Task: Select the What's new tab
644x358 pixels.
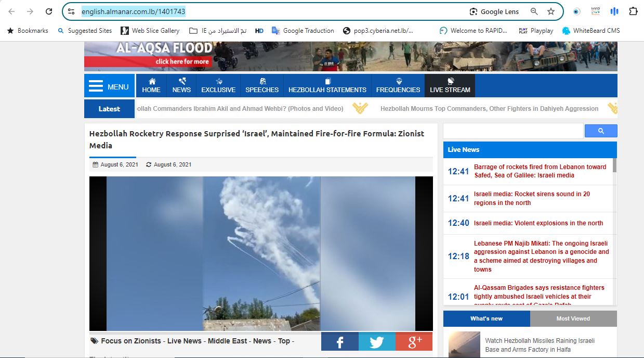Action: tap(487, 318)
